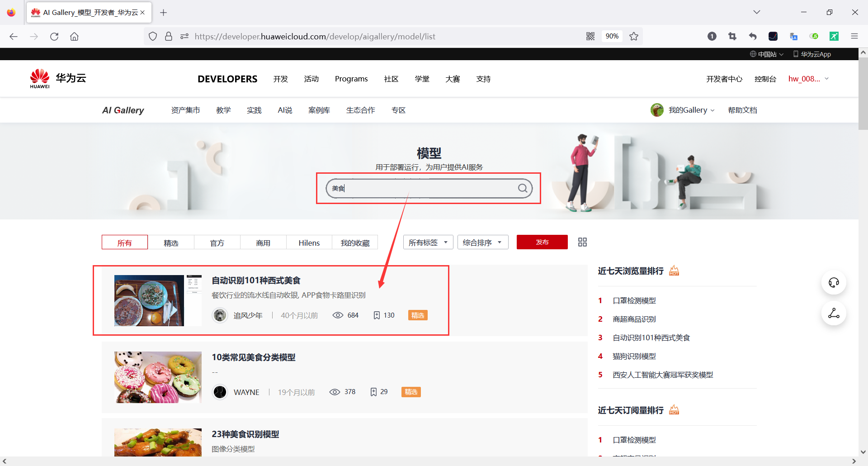868x466 pixels.
Task: Click the red 发布 publish button
Action: pos(542,242)
